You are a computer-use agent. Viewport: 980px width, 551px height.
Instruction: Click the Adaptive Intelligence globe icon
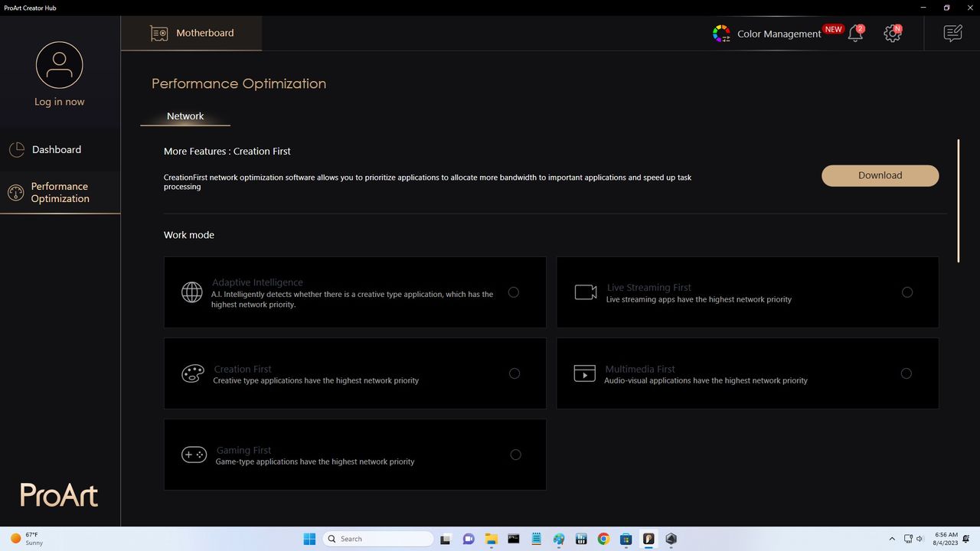tap(191, 292)
